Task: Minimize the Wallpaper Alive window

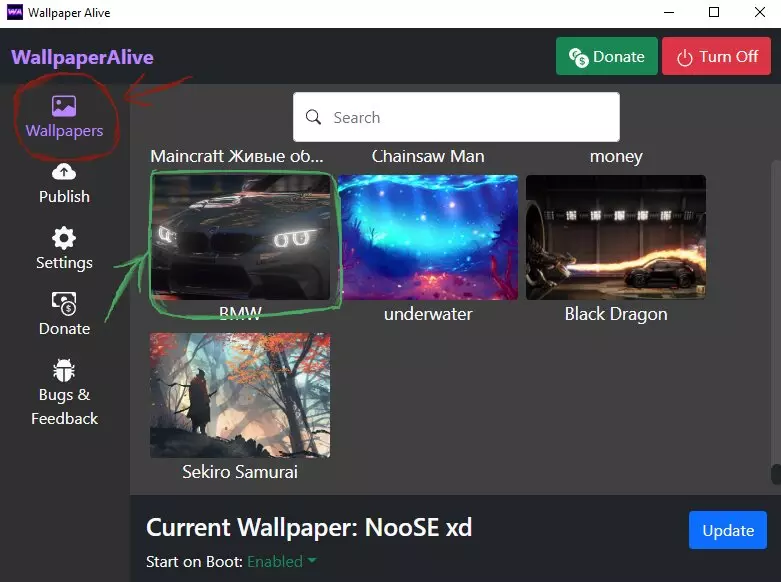Action: 669,12
